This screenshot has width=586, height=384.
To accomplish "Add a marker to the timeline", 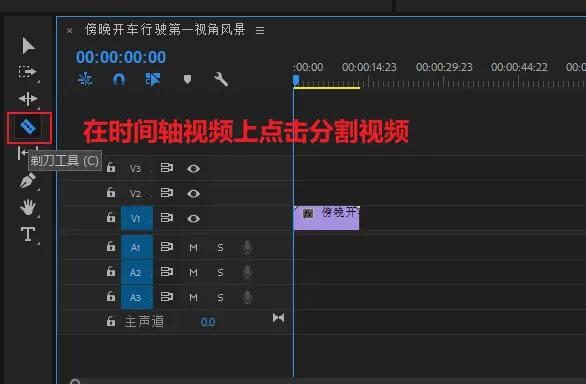I will click(187, 79).
